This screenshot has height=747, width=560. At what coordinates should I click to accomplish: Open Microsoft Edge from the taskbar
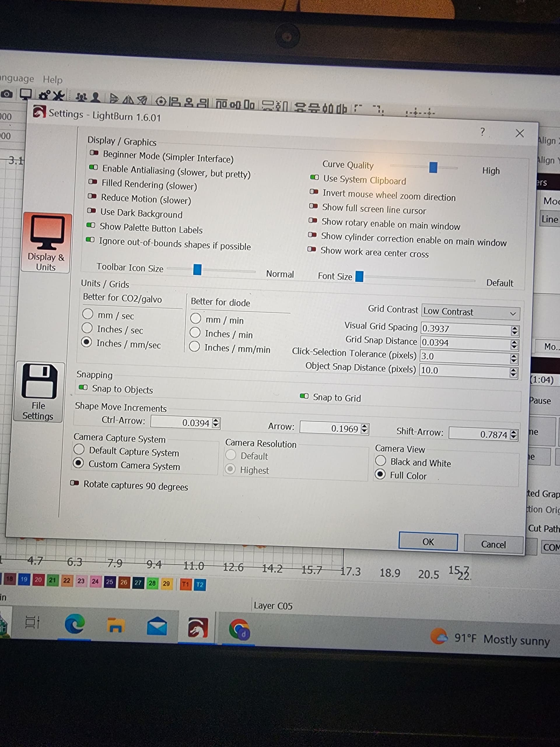(75, 624)
